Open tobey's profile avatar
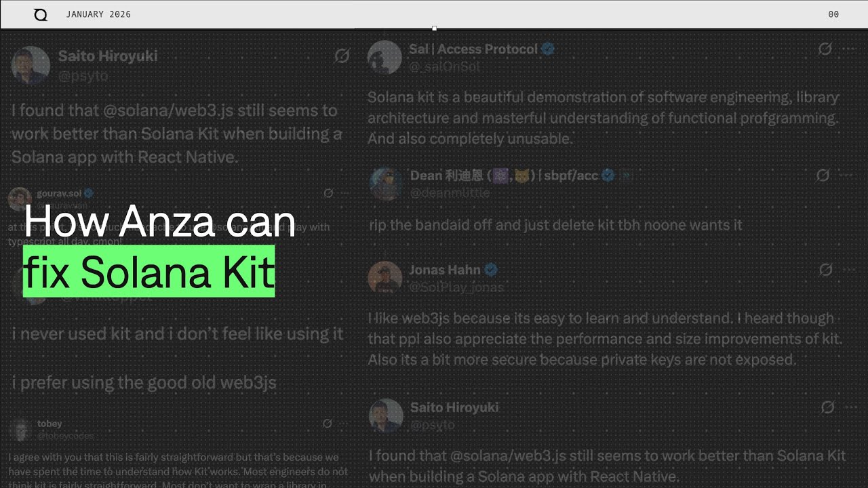Image resolution: width=868 pixels, height=488 pixels. (21, 430)
